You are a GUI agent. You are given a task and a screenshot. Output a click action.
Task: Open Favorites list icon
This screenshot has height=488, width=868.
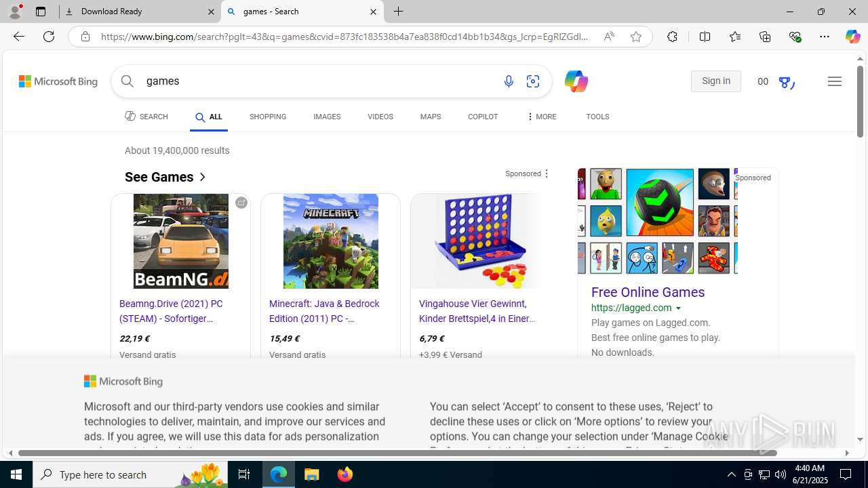point(735,37)
